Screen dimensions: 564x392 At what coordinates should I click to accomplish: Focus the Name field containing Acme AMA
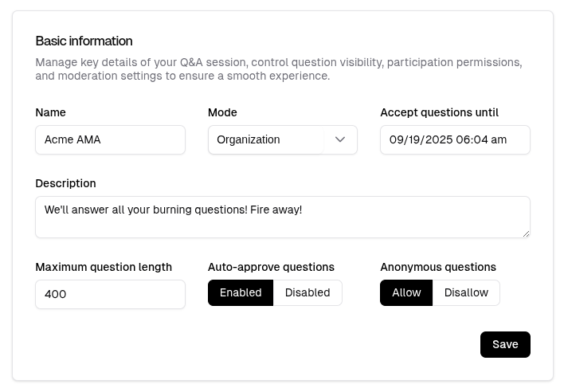110,139
